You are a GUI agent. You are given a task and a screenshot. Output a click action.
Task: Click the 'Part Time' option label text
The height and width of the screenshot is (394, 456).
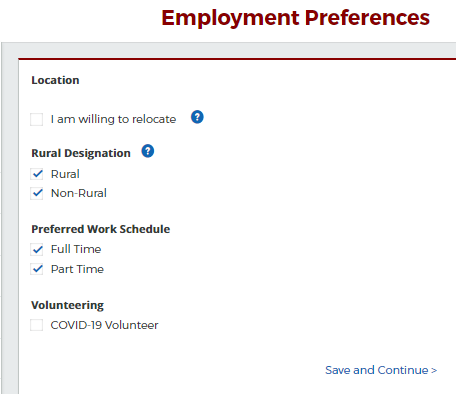(77, 269)
